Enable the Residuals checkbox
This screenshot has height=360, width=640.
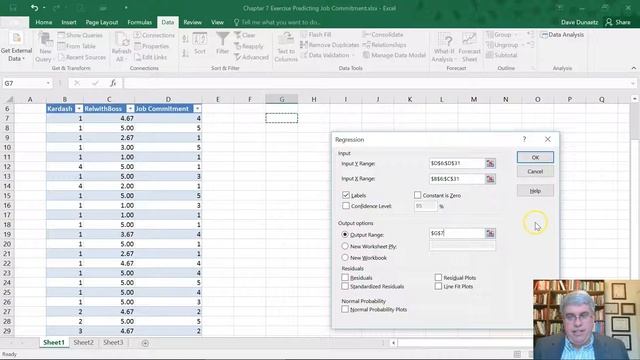point(345,277)
